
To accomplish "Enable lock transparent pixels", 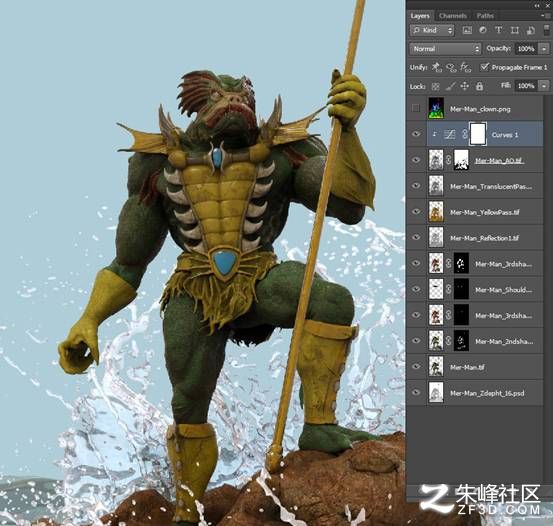I will [x=436, y=86].
